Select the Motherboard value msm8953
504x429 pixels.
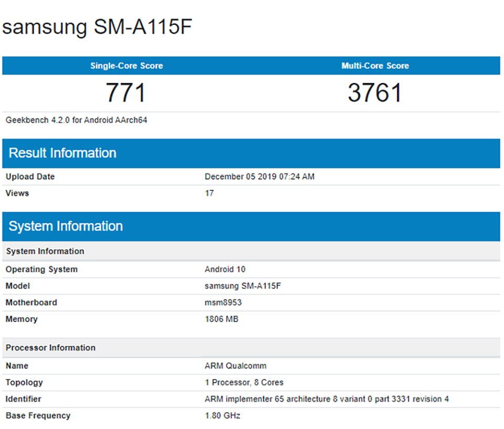click(223, 303)
